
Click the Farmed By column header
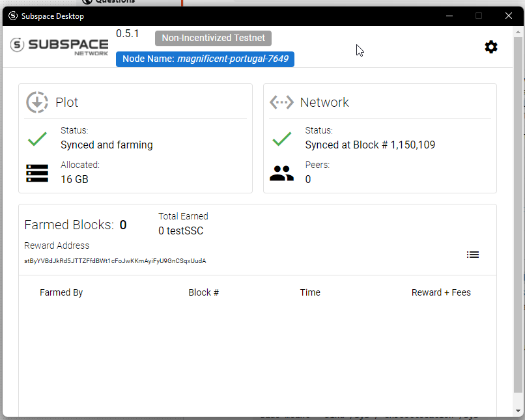point(61,292)
